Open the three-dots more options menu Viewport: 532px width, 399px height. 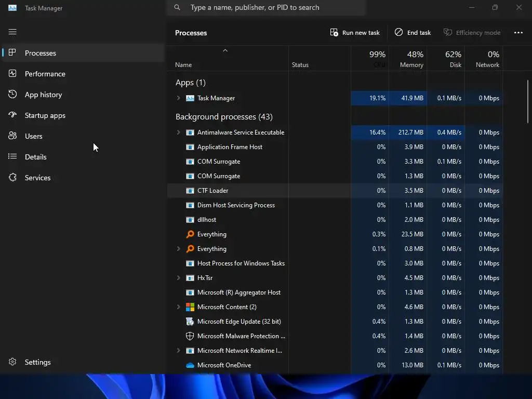point(518,33)
